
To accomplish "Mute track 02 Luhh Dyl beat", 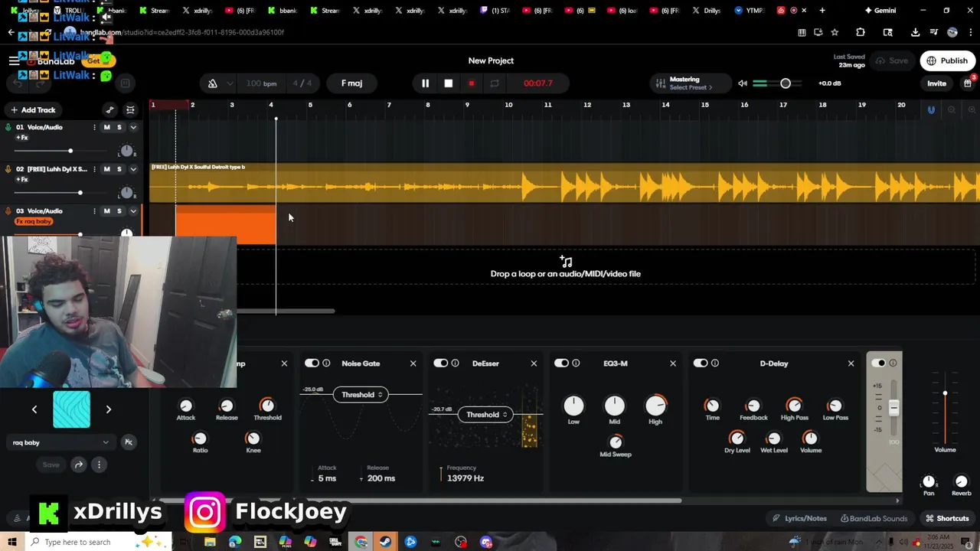I will point(106,169).
